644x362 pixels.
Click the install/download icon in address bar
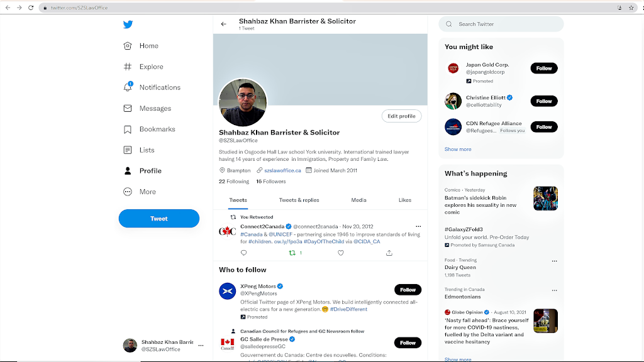pos(619,8)
